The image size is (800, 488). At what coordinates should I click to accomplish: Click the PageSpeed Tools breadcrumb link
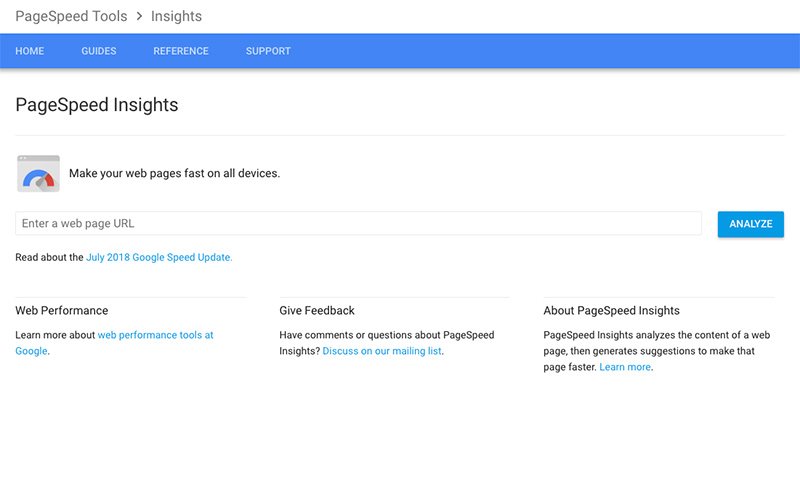[x=71, y=16]
